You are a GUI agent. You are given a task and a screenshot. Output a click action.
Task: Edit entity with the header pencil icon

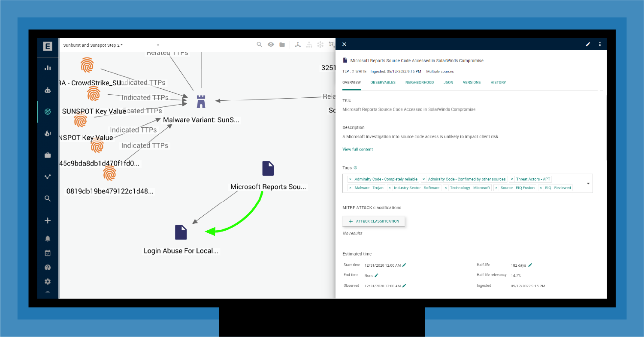(x=588, y=44)
